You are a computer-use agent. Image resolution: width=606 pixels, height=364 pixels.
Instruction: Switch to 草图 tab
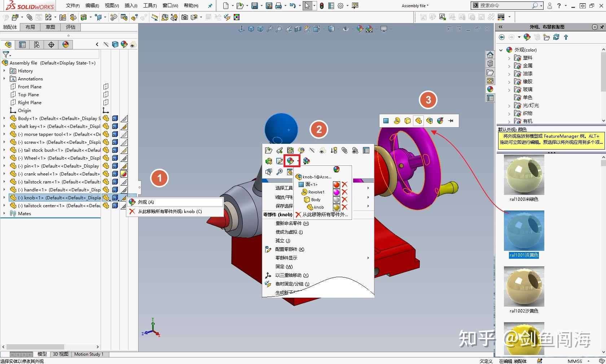pyautogui.click(x=50, y=27)
